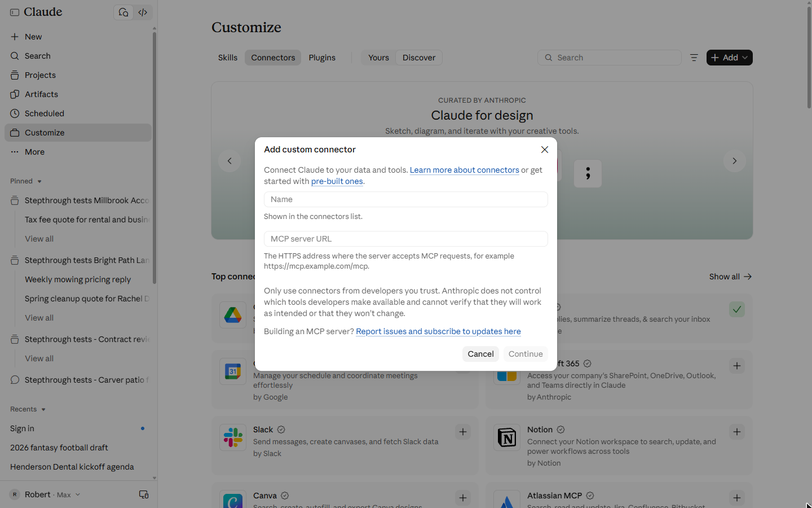Screen dimensions: 812x508
Task: Click Show all connectors
Action: (730, 277)
